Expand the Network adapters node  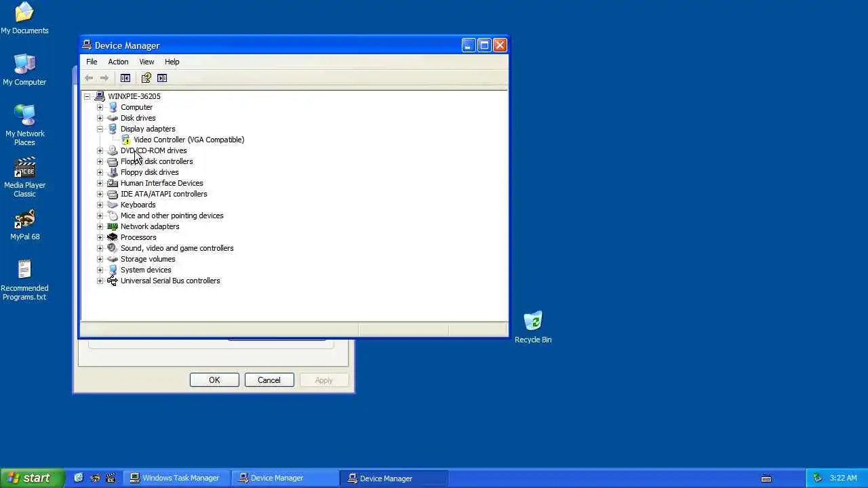(100, 226)
